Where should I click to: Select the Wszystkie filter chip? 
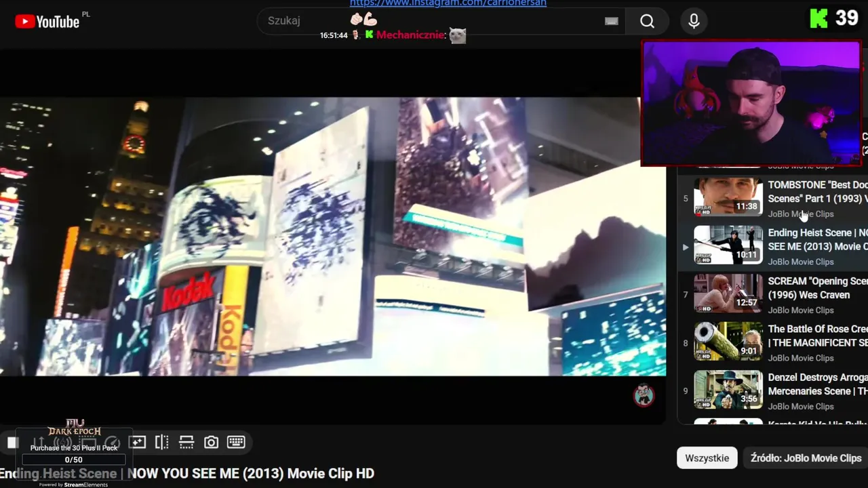tap(707, 458)
